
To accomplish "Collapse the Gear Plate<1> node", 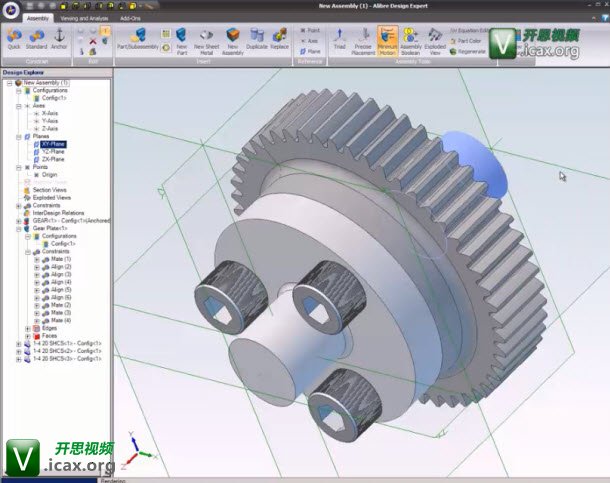I will [x=18, y=229].
